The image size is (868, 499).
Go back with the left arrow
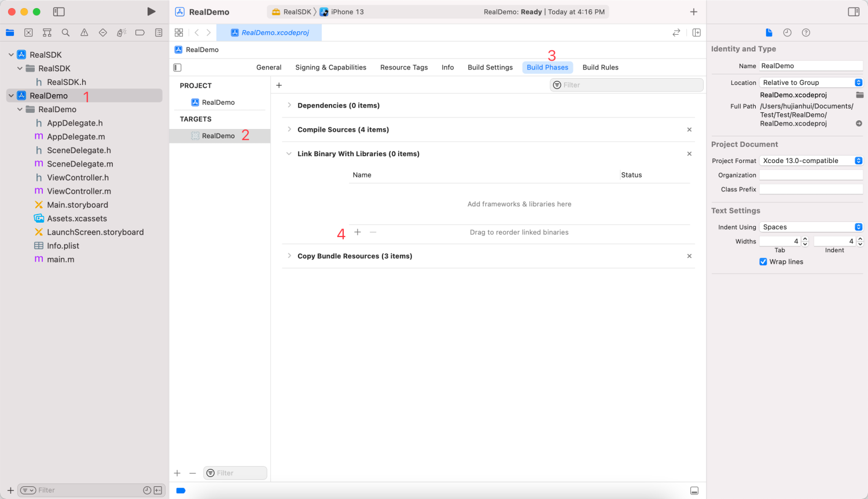coord(197,32)
